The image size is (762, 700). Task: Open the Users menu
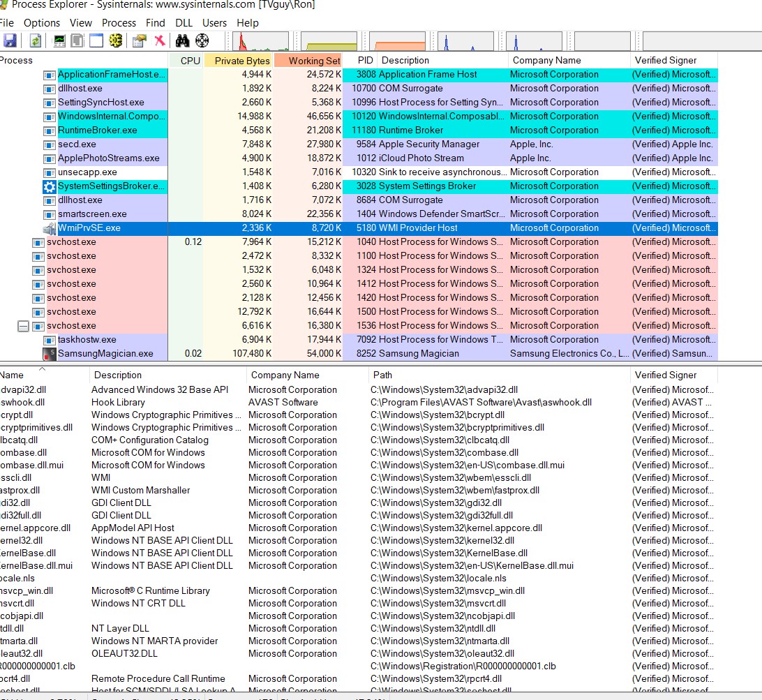214,23
